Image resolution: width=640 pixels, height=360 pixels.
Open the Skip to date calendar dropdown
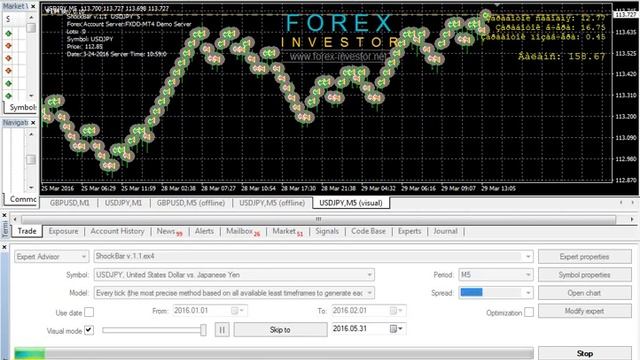[x=396, y=329]
